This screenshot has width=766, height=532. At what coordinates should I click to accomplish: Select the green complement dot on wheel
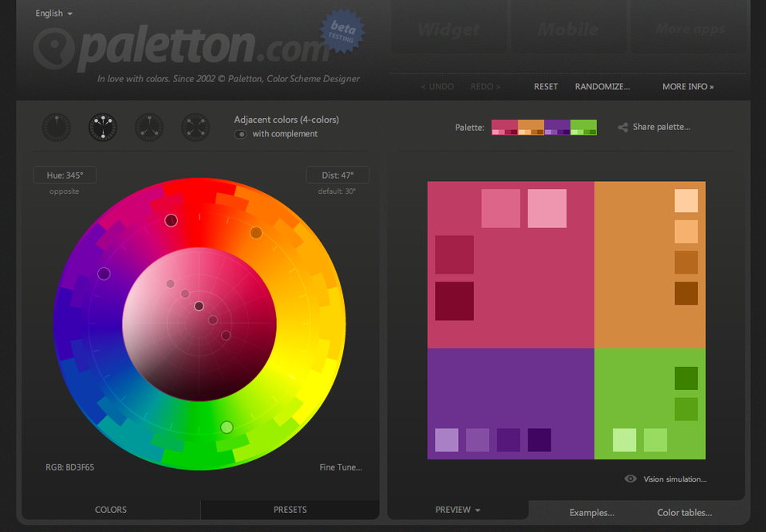[x=227, y=428]
